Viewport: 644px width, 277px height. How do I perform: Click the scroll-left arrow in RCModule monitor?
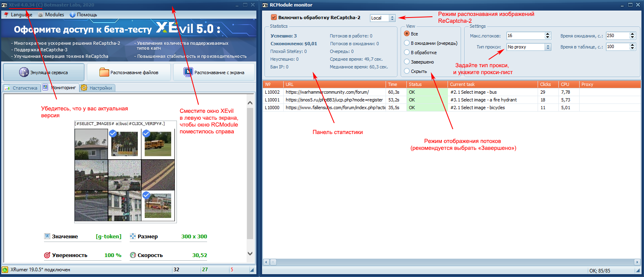click(266, 262)
